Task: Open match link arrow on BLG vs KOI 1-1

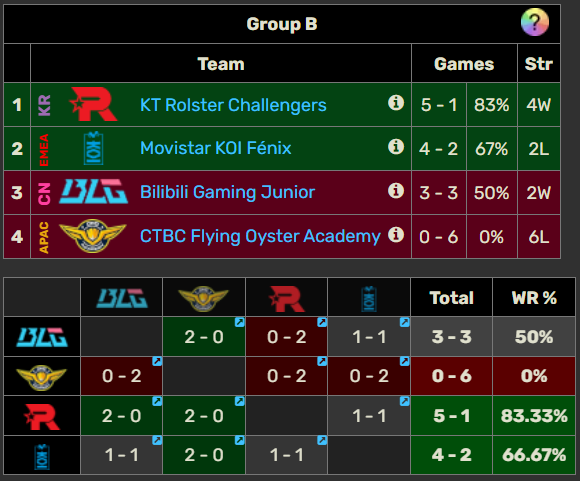Action: pyautogui.click(x=405, y=322)
